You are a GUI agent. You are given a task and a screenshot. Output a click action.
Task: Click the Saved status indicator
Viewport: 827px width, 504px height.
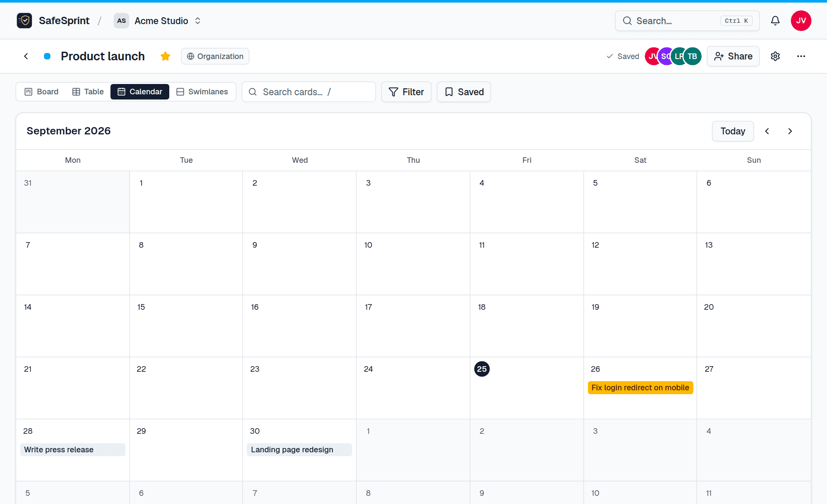tap(623, 56)
